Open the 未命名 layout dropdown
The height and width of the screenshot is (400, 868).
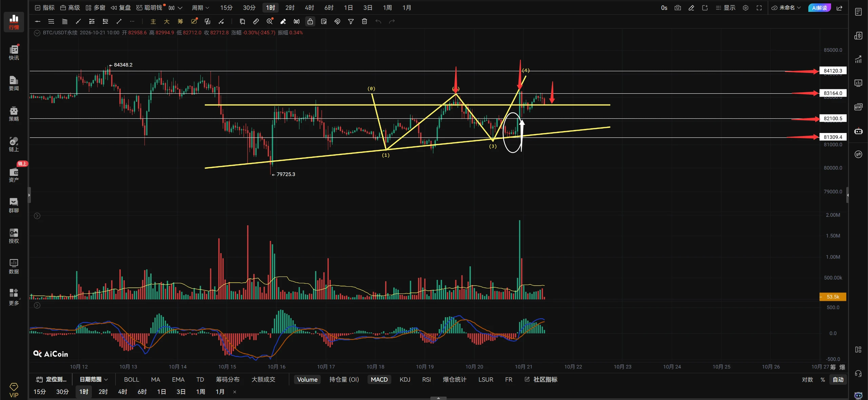click(x=786, y=7)
